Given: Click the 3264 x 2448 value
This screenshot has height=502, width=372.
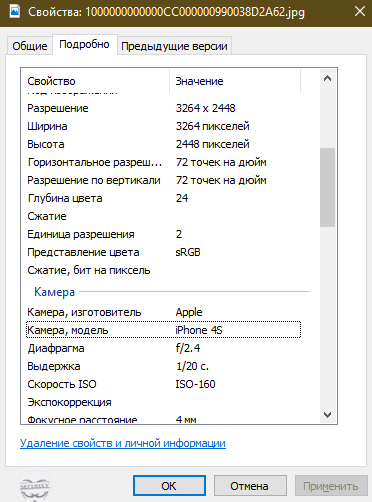Looking at the screenshot, I should click(205, 108).
